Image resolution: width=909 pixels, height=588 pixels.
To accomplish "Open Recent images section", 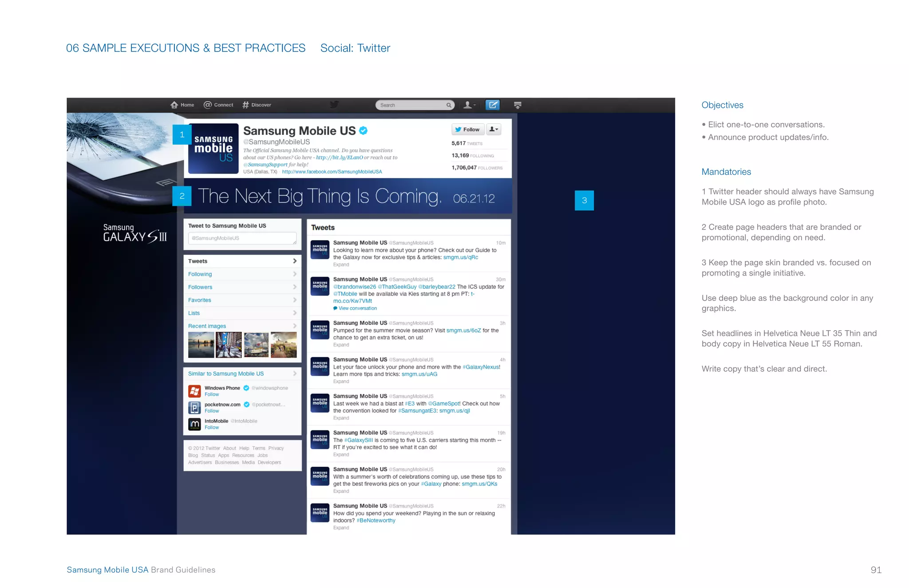I will click(207, 326).
